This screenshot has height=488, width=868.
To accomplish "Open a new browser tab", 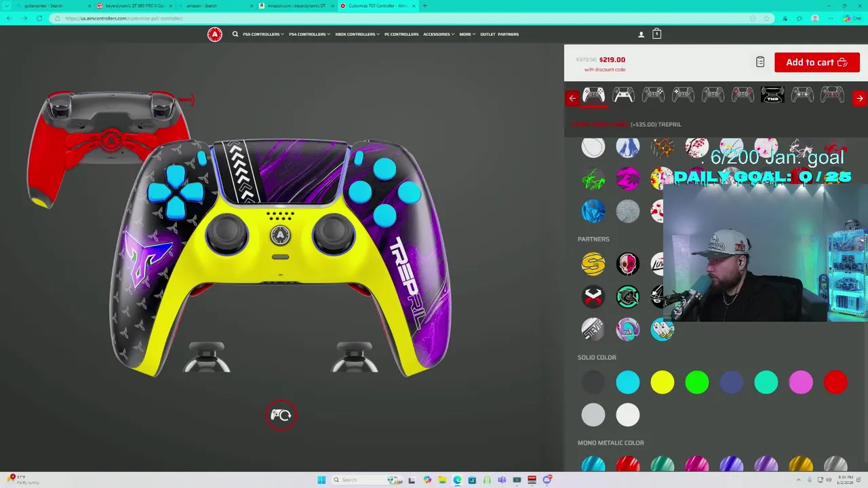I will click(x=425, y=5).
